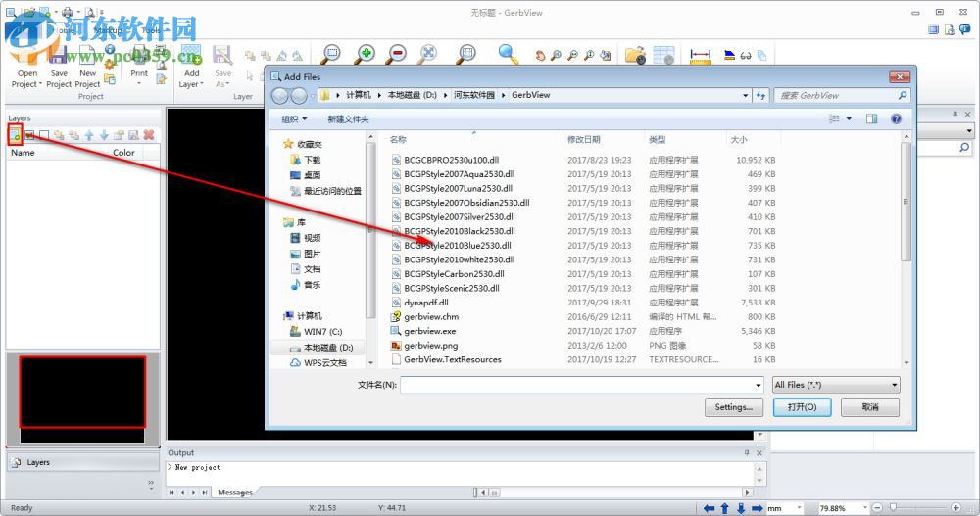
Task: Click the large blue search magnifier icon
Action: (x=508, y=55)
